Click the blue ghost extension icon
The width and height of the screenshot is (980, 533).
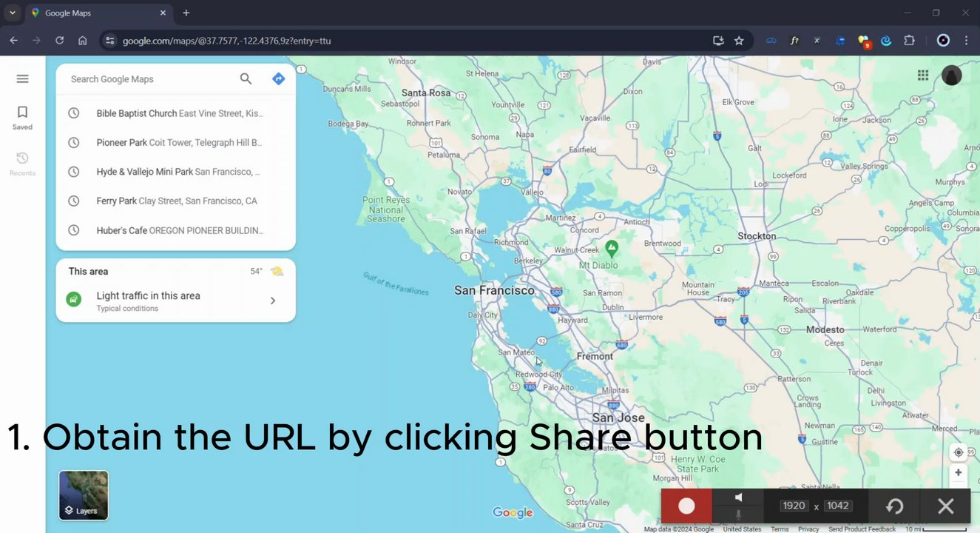[840, 41]
